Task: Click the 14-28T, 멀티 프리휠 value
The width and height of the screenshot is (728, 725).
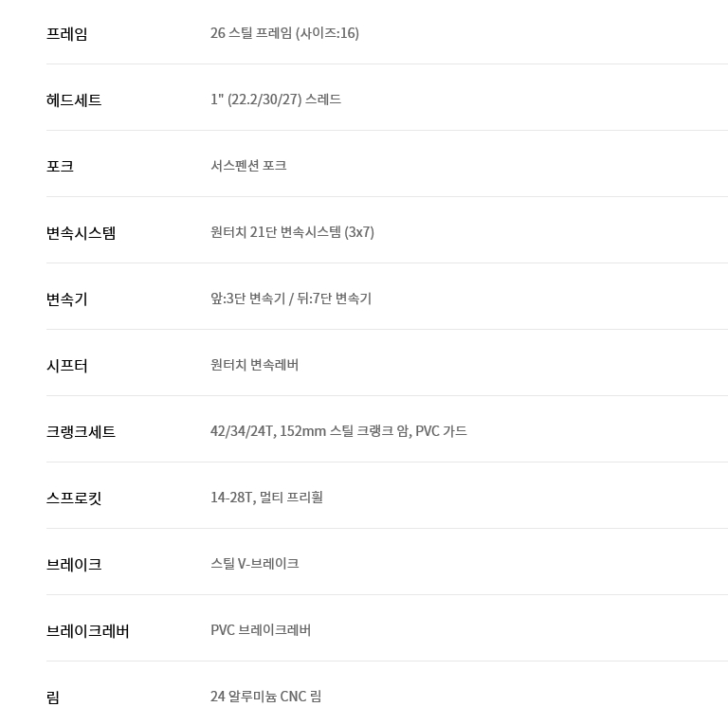Action: [x=266, y=498]
